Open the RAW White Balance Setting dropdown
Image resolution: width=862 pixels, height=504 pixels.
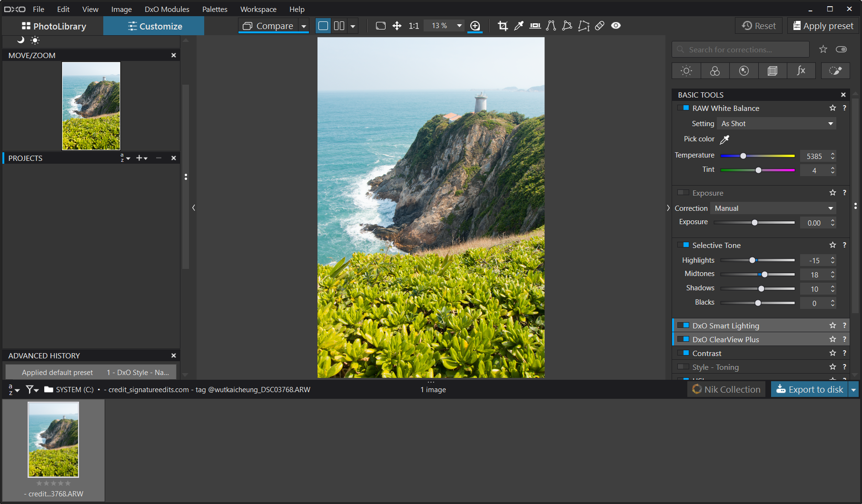pos(776,123)
